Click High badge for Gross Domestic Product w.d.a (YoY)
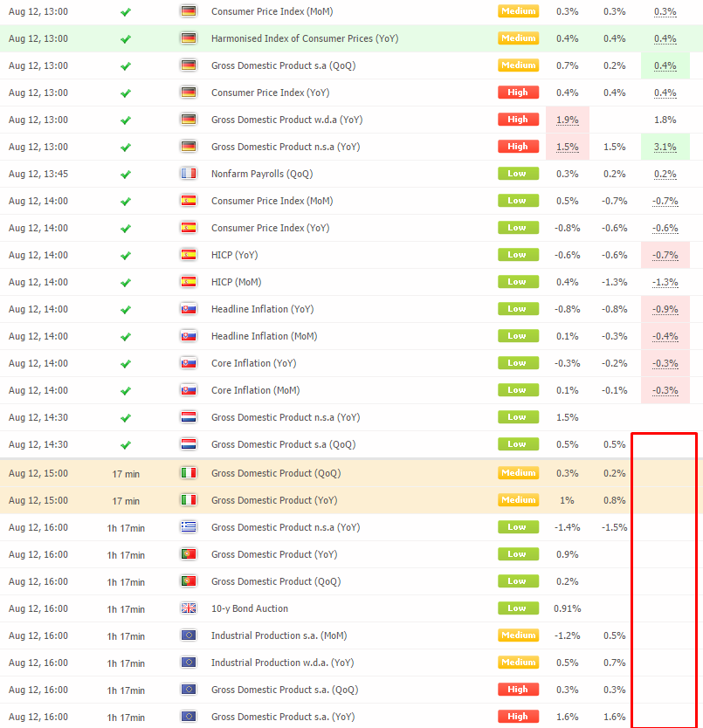 pyautogui.click(x=518, y=120)
